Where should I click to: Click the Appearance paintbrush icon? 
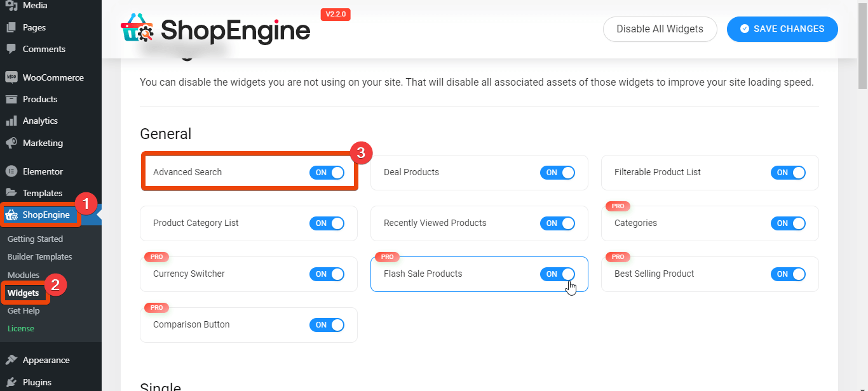click(x=11, y=360)
